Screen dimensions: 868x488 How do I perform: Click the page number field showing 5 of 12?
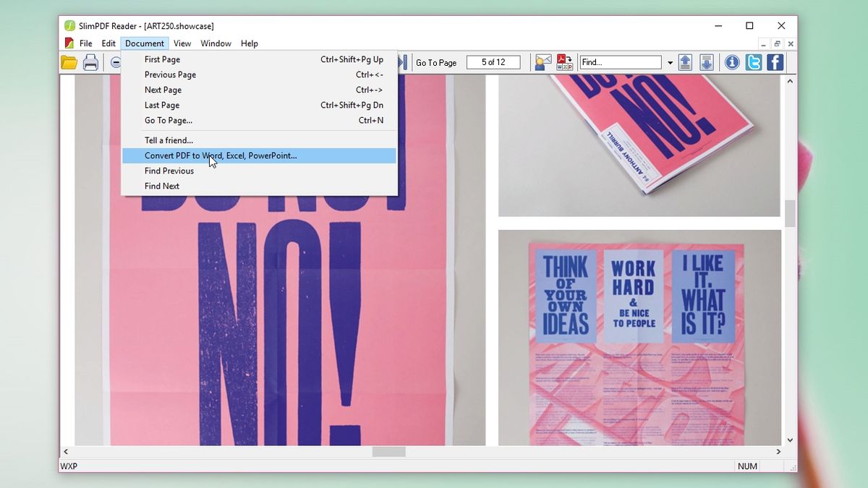[493, 62]
